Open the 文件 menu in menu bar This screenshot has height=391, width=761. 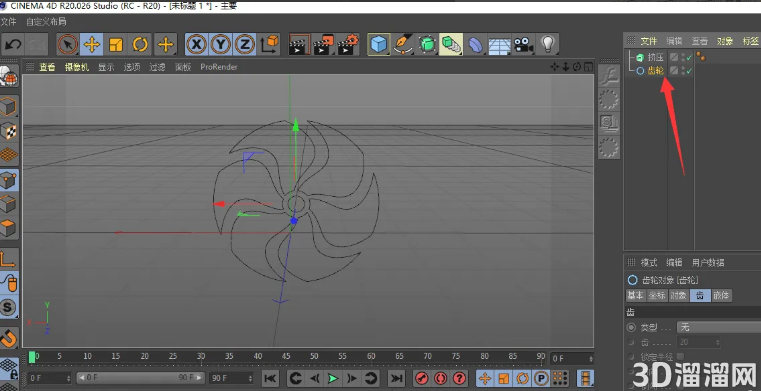pos(8,21)
